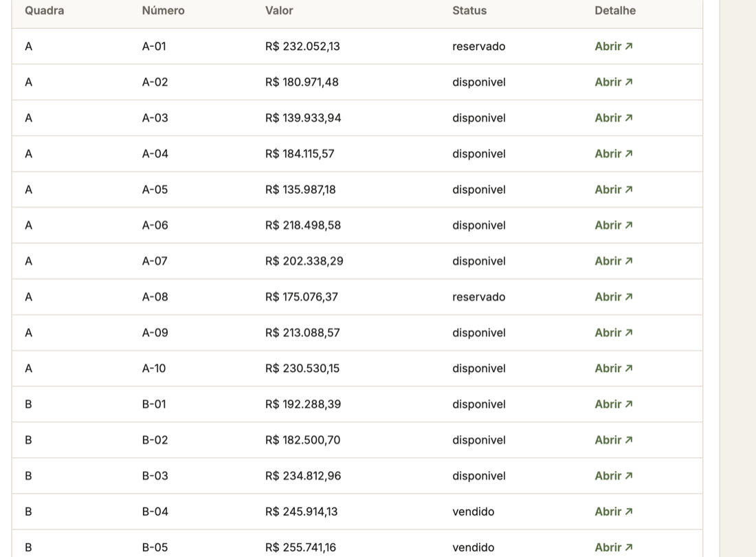Select value R$ 192.288,39

(303, 404)
